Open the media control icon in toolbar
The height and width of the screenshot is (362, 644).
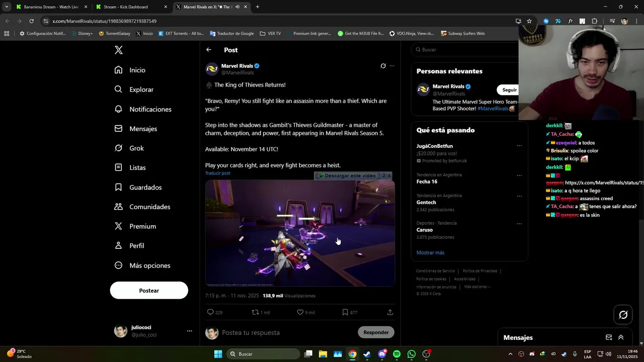(612, 21)
